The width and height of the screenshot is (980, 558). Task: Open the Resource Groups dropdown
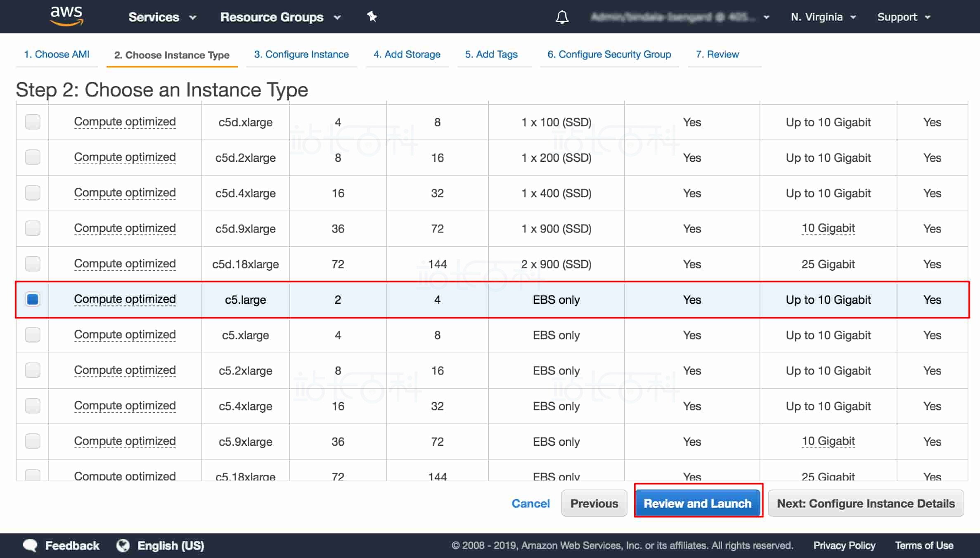(281, 17)
